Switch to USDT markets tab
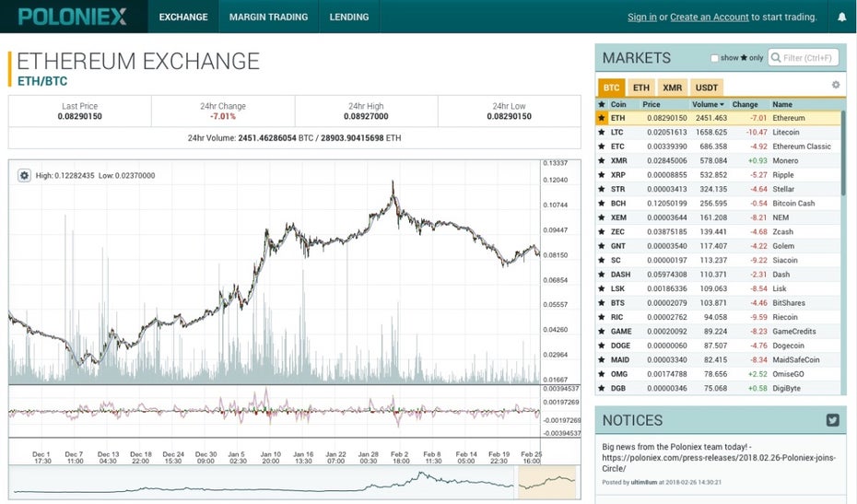The width and height of the screenshot is (857, 504). click(x=707, y=88)
